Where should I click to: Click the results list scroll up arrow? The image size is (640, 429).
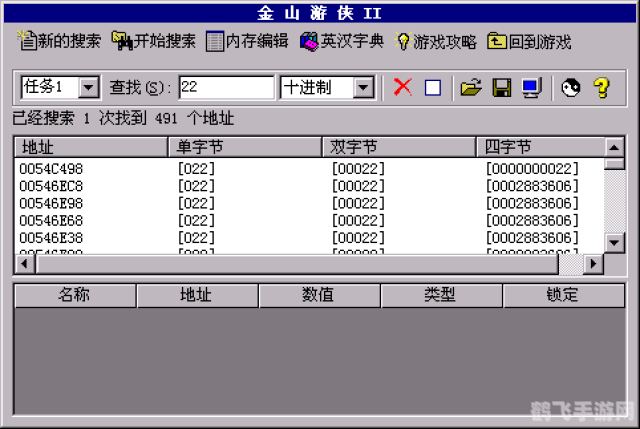[614, 147]
